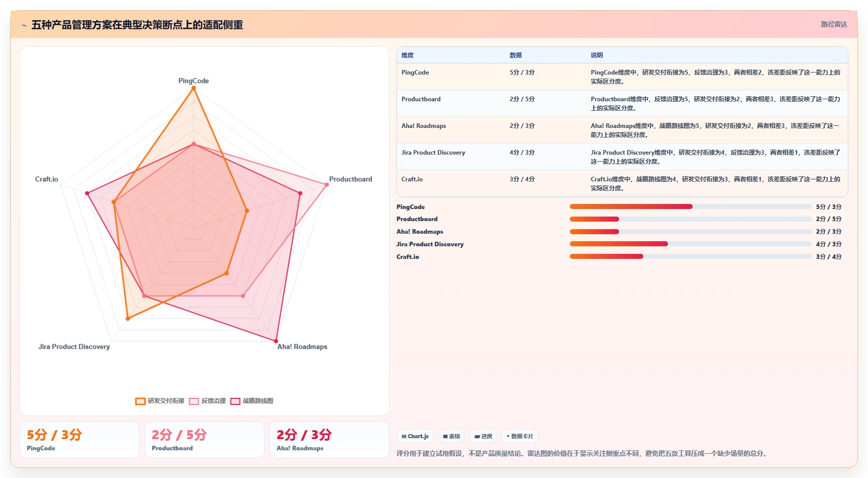Click the 4分 / 3分 value beside the progress bar
The image size is (868, 478).
[829, 244]
